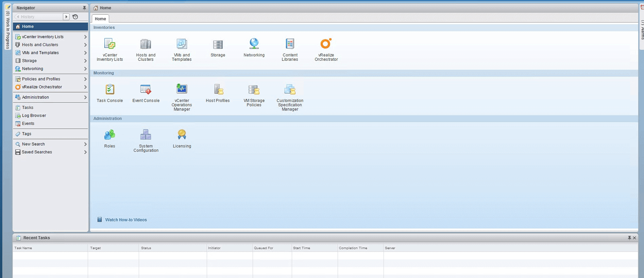
Task: Sort tasks by Start Time column header
Action: click(x=302, y=248)
